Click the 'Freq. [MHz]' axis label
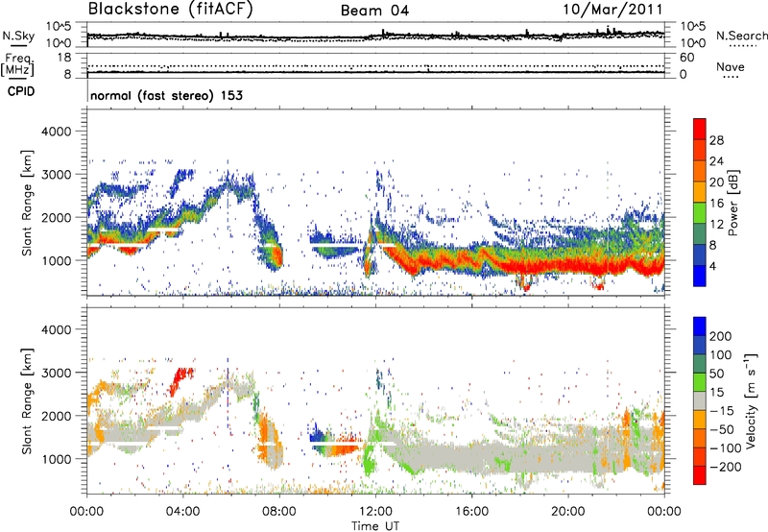768x532 pixels. (x=17, y=65)
